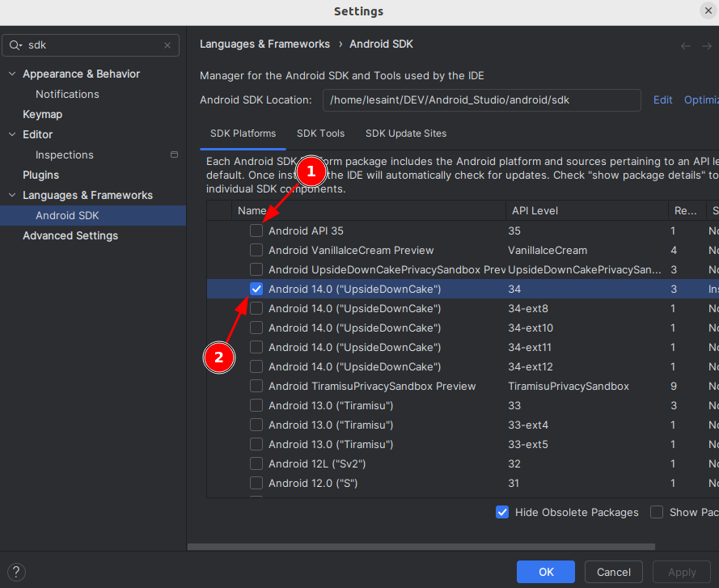Click the Apply button
719x588 pixels.
(x=682, y=572)
